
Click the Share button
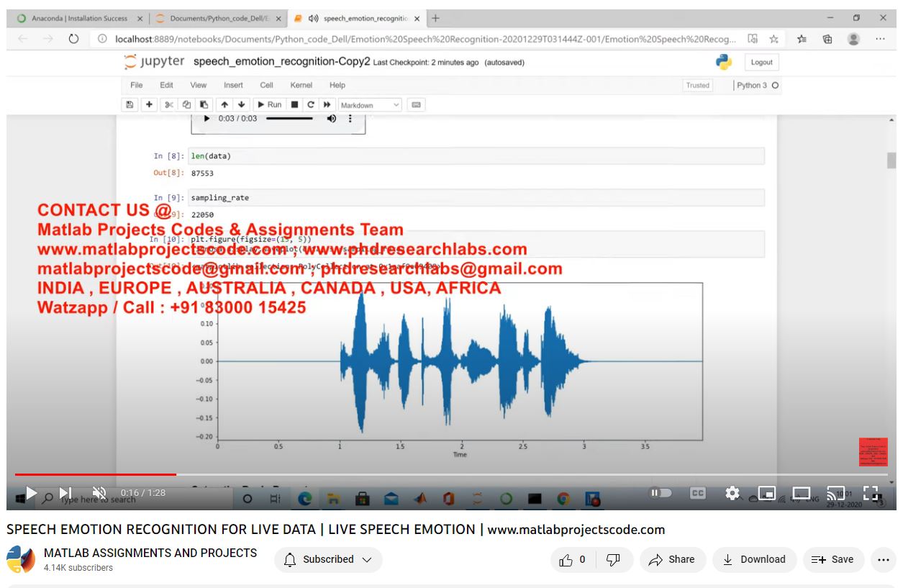671,559
